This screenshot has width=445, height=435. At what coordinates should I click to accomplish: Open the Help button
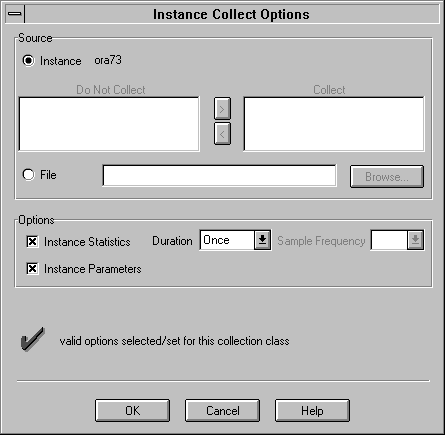click(312, 410)
